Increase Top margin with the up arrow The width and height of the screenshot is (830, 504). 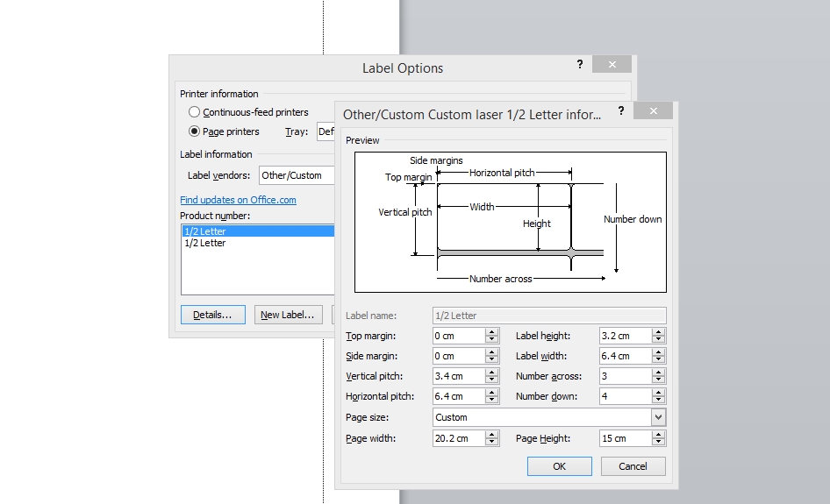click(x=491, y=332)
